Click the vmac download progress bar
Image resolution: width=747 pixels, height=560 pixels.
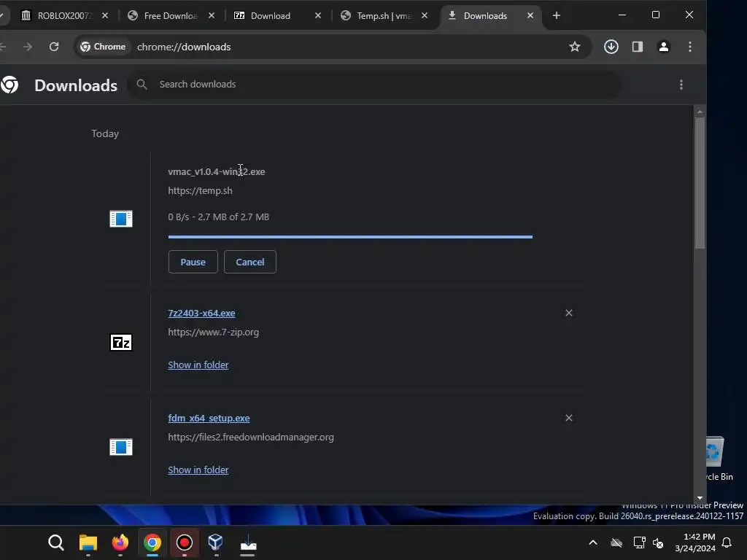coord(350,237)
